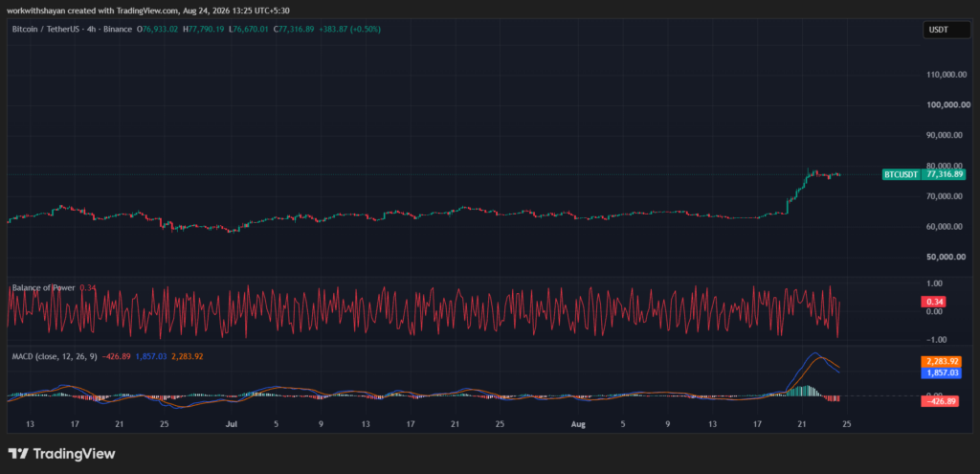Screen dimensions: 980x474
Task: Click the red -426.89 tag on the MACD scale
Action: click(940, 401)
